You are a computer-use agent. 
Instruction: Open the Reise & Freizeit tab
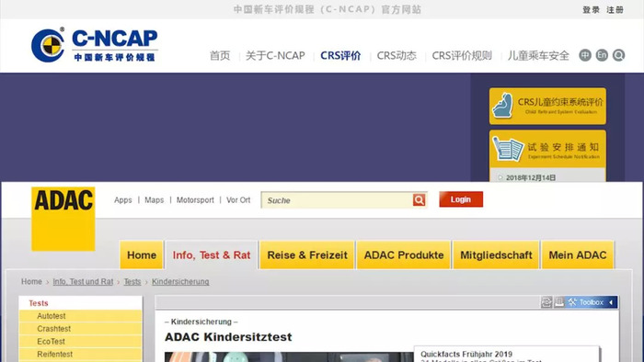pos(307,255)
